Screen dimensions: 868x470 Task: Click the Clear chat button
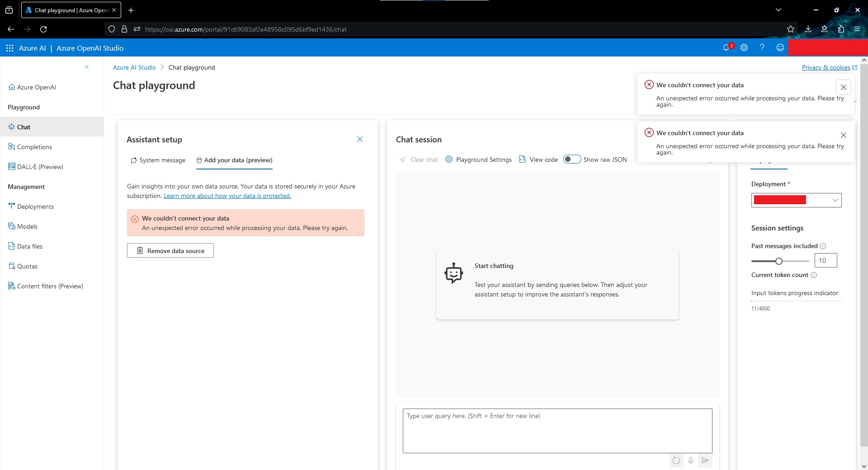(419, 160)
